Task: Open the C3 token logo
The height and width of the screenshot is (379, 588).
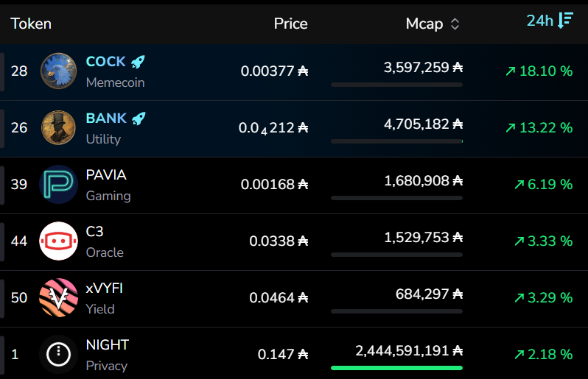Action: [x=58, y=241]
